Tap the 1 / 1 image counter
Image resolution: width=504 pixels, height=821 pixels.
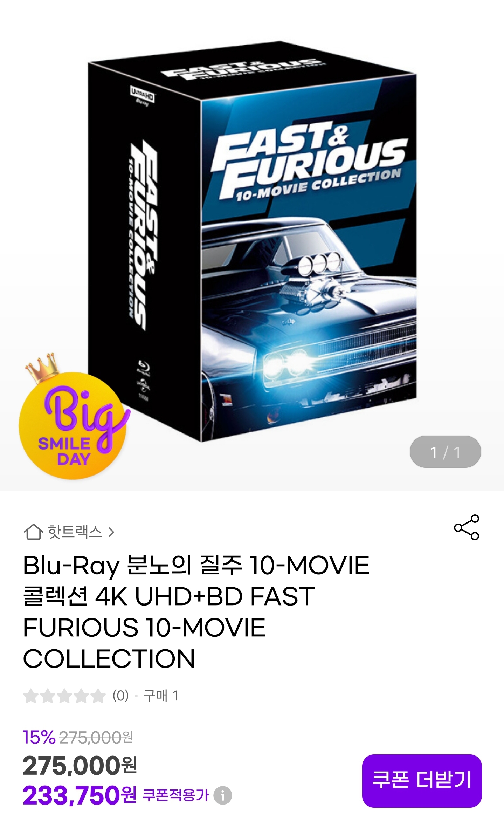[445, 452]
